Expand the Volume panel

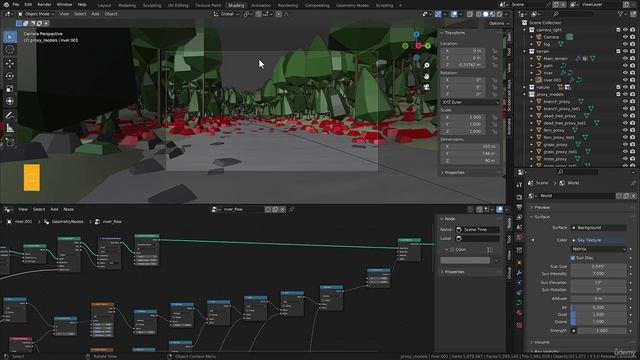click(542, 342)
